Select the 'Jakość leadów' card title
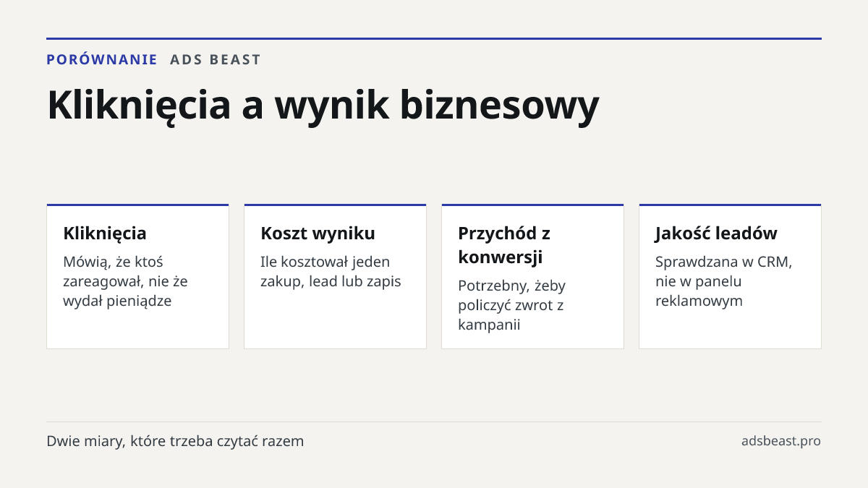The width and height of the screenshot is (868, 488). point(716,234)
